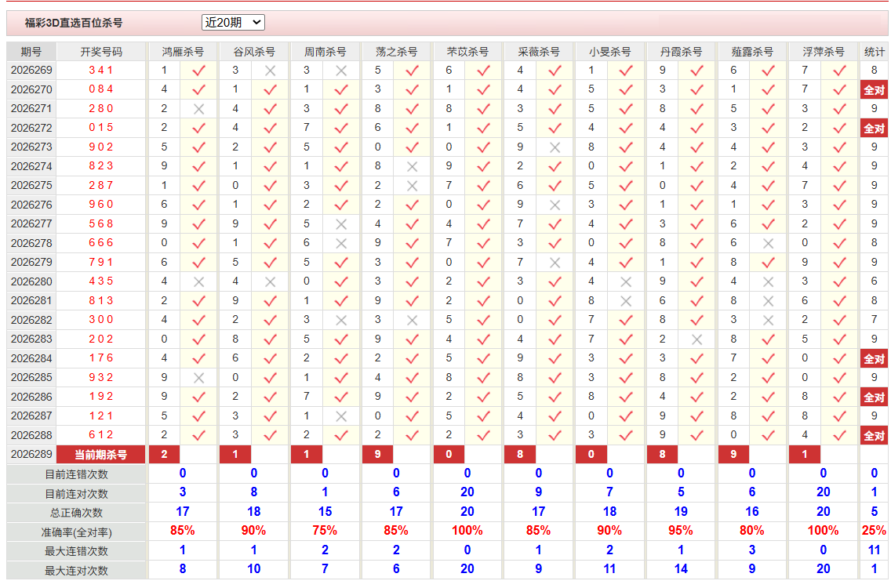Click the check mark for 小旻杀号 in row 2026272
891x588 pixels.
(626, 129)
